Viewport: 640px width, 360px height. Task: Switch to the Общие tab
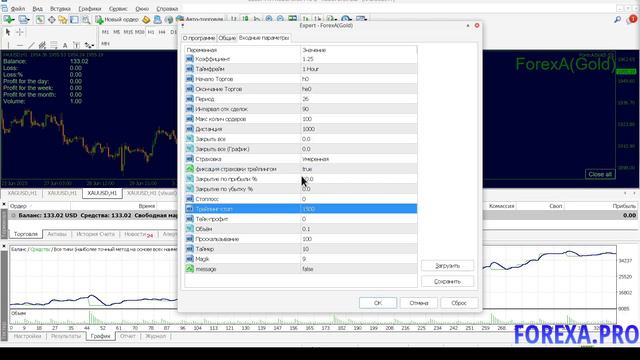[227, 38]
